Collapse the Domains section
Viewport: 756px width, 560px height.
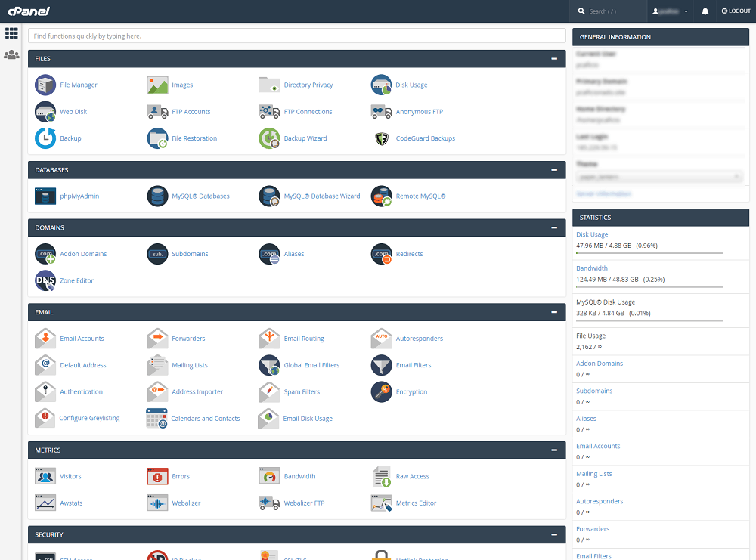tap(554, 227)
